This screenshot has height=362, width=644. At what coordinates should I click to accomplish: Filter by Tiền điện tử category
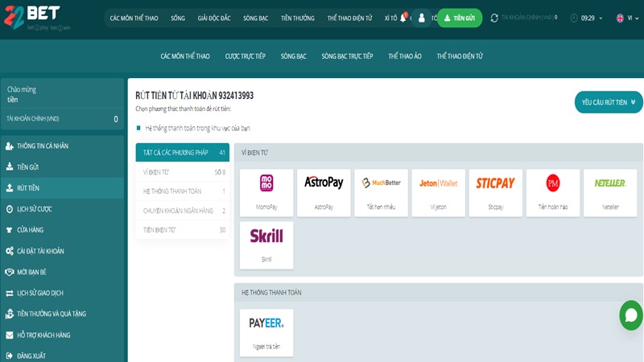click(183, 230)
